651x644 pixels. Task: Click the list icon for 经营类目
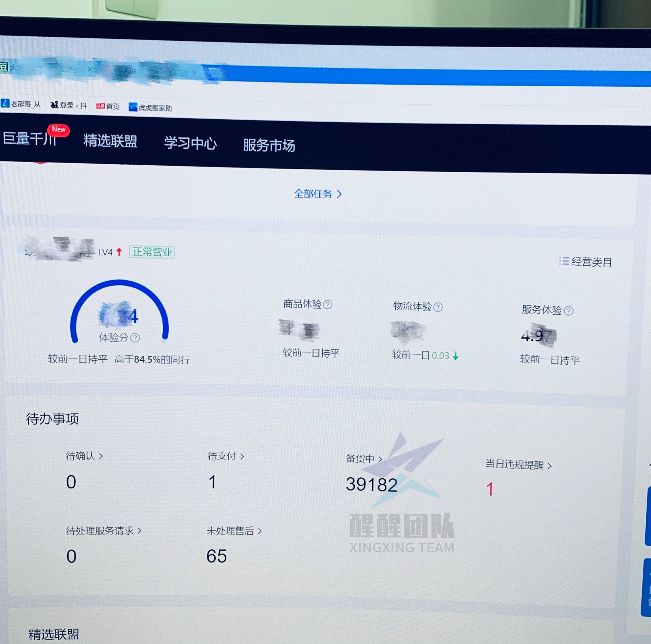click(564, 261)
